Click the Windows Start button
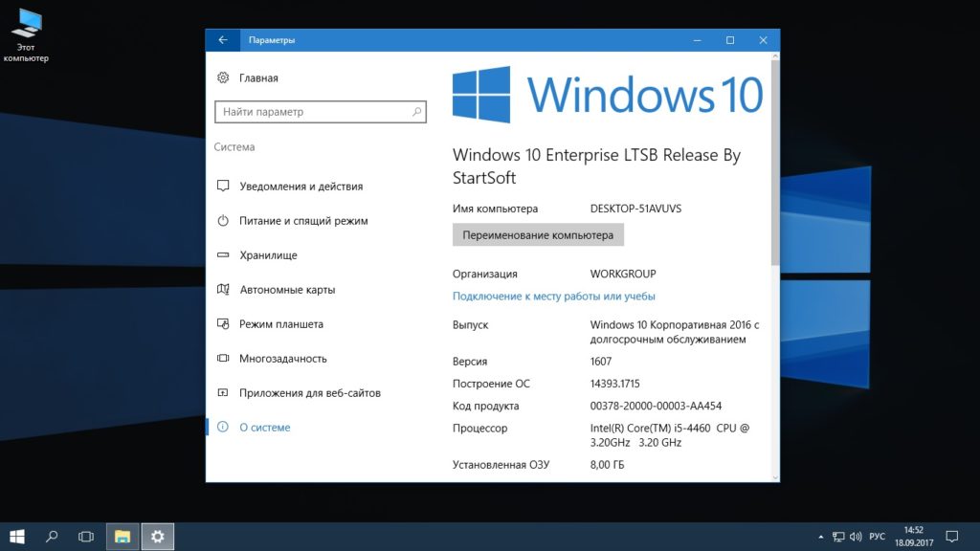 click(17, 537)
